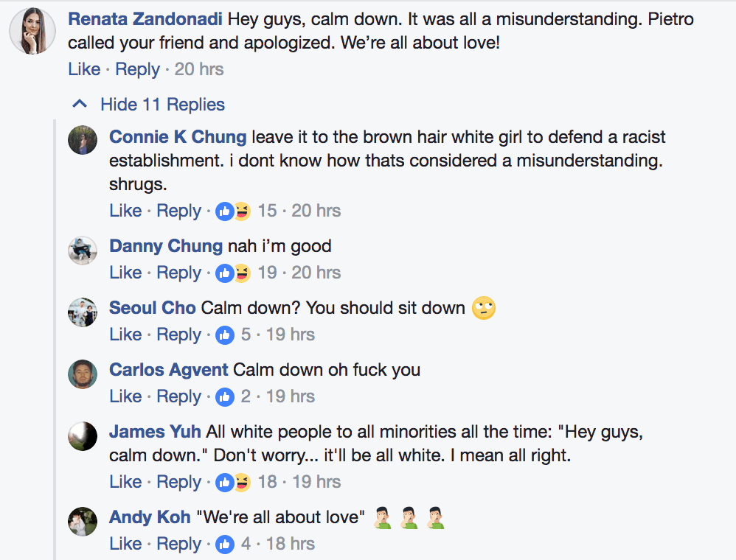This screenshot has width=736, height=560.
Task: View reactions on Danny Chung's reply
Action: pos(234,273)
